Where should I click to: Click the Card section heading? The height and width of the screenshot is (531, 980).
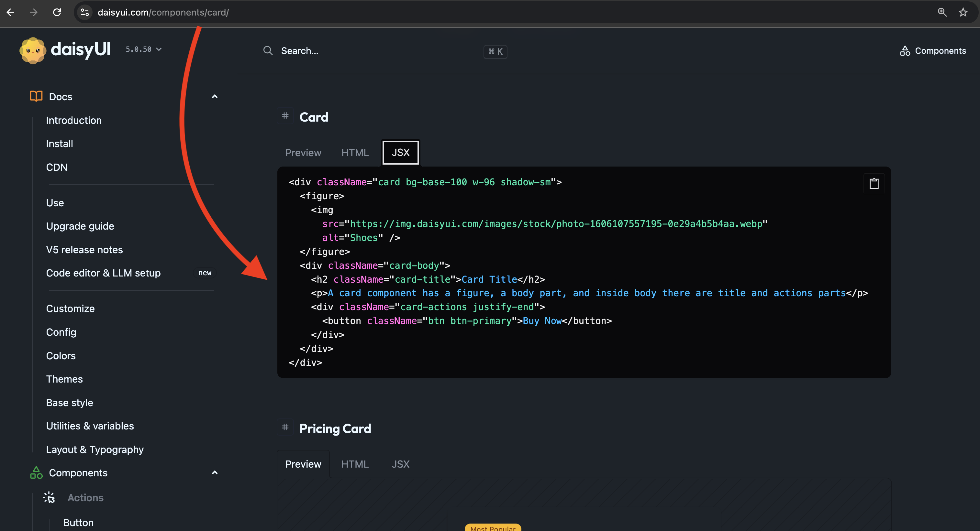pos(314,117)
